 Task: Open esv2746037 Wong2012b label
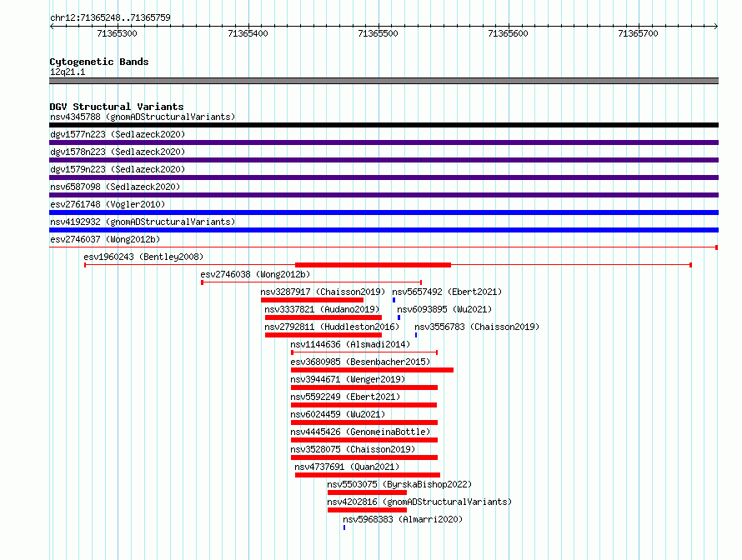[x=105, y=239]
